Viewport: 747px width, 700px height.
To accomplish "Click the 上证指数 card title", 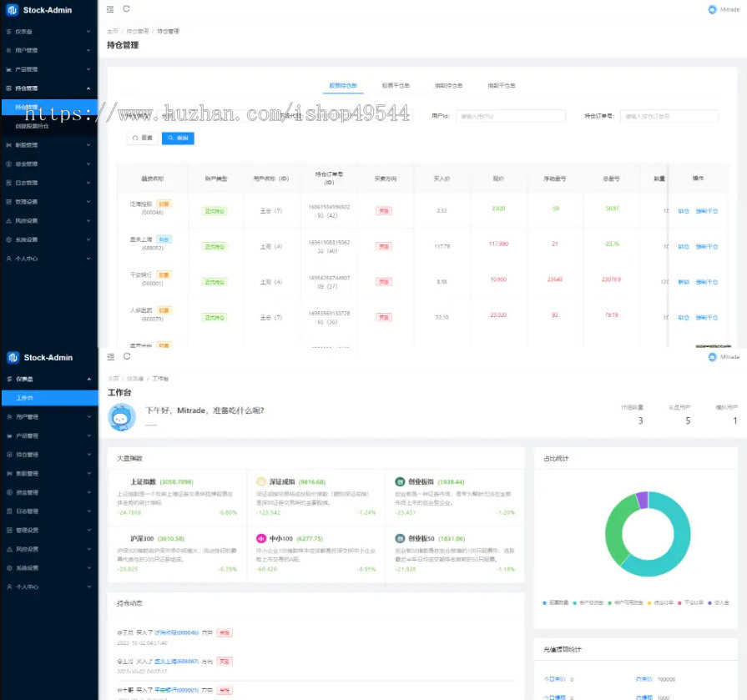I will pyautogui.click(x=143, y=482).
